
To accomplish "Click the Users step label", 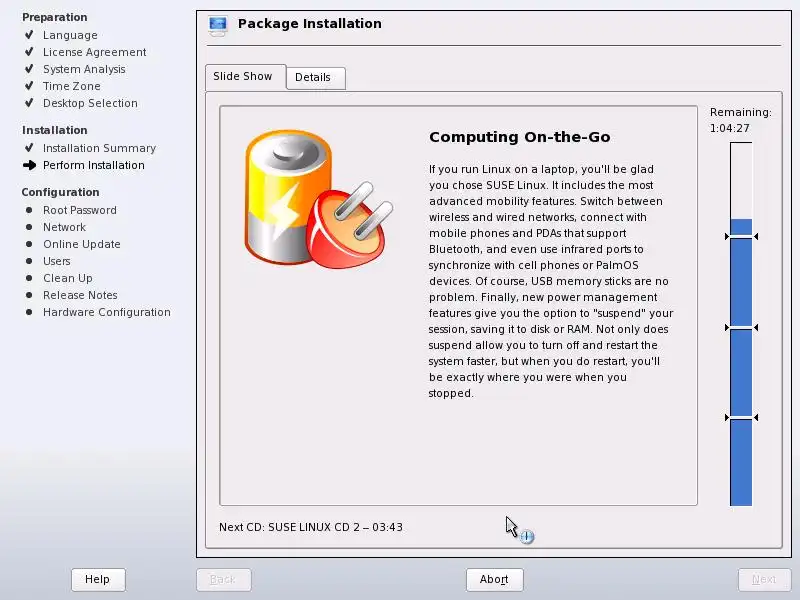I will [57, 261].
